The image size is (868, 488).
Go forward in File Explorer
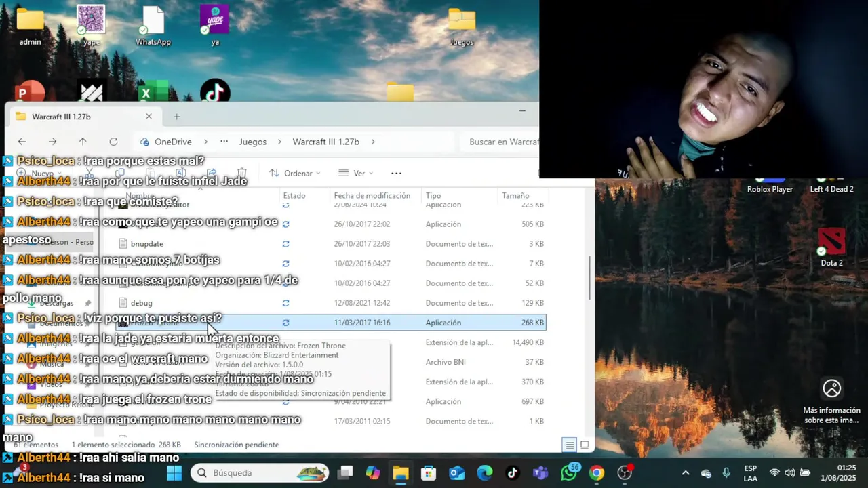pyautogui.click(x=52, y=142)
